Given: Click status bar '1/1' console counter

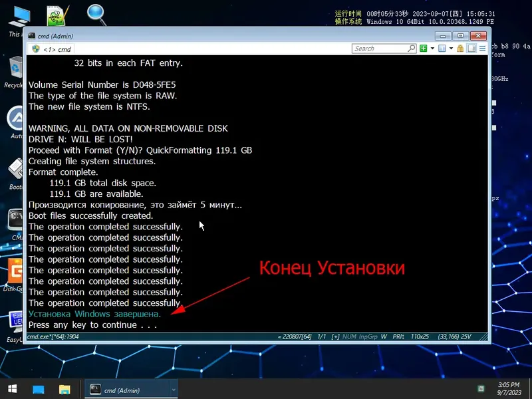Looking at the screenshot, I should [x=321, y=336].
